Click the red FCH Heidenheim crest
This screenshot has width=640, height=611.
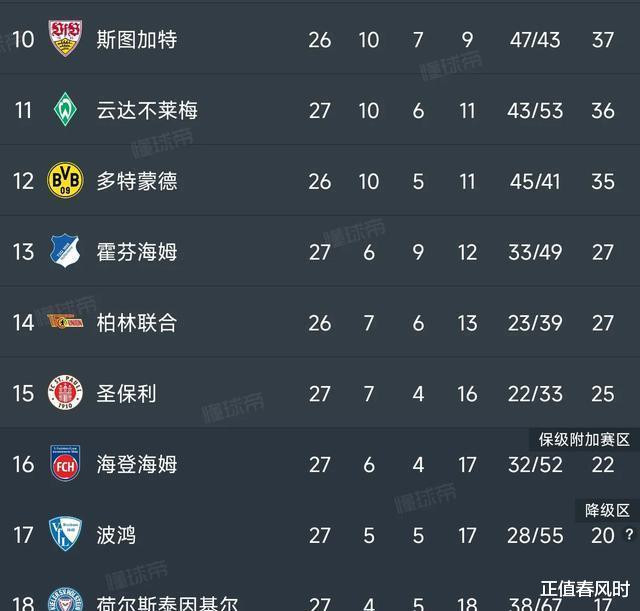point(65,463)
